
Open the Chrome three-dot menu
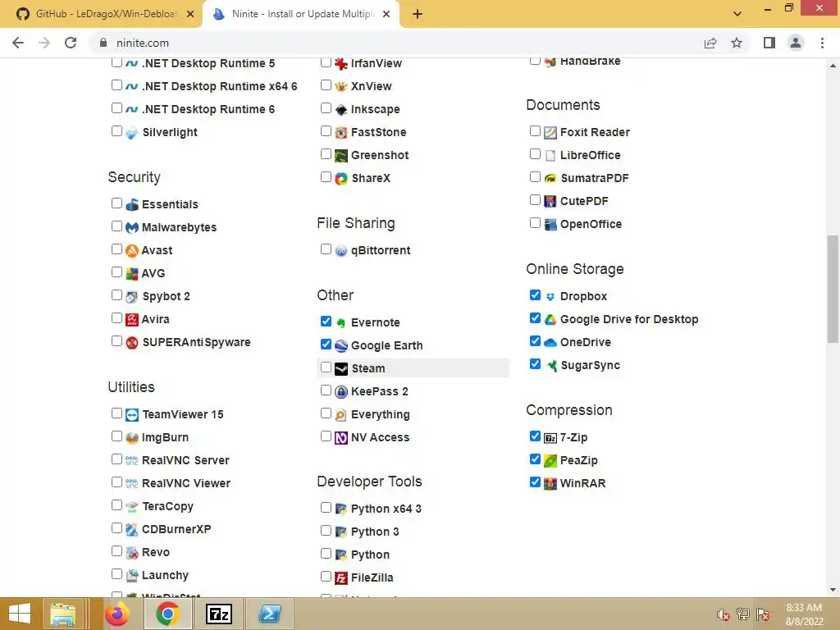tap(822, 43)
